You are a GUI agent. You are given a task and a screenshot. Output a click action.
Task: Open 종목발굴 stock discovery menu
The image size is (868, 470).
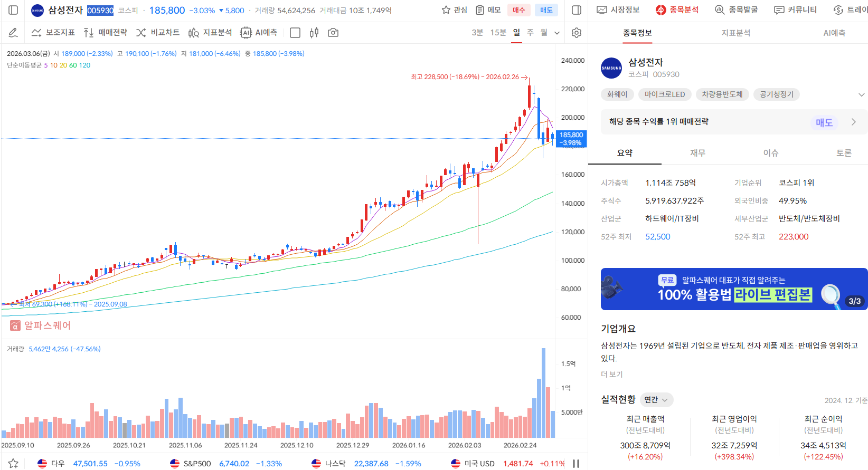tap(736, 10)
